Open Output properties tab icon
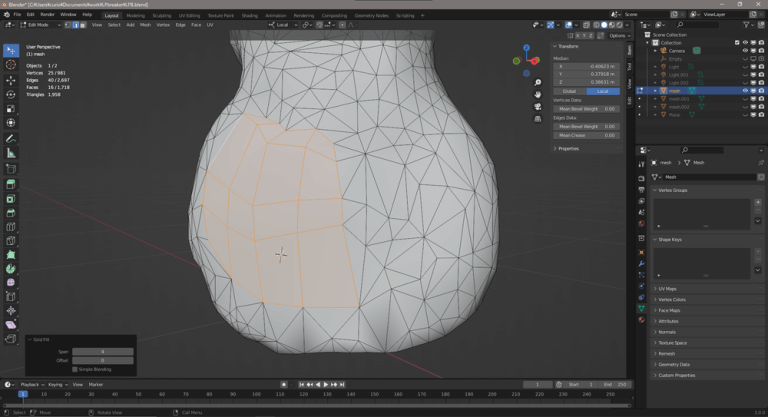Viewport: 768px width, 417px height. pos(641,190)
